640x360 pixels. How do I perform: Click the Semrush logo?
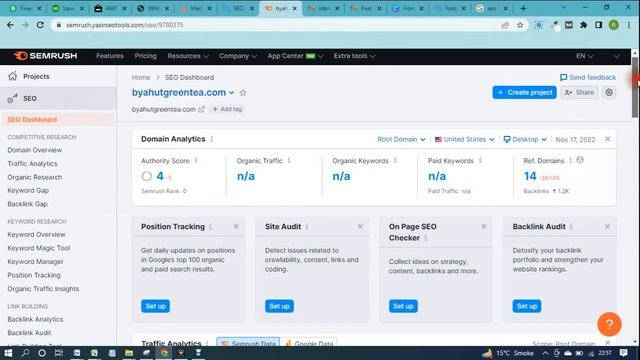coord(45,56)
